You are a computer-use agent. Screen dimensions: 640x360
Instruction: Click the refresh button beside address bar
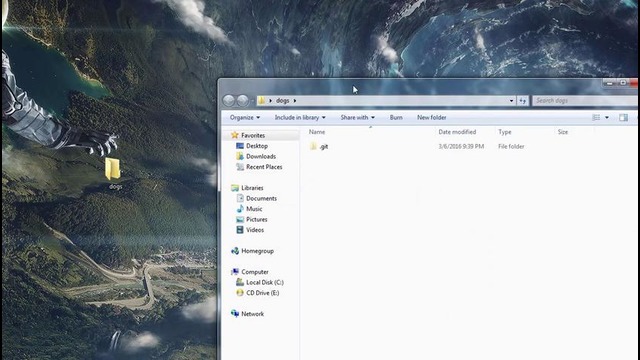pyautogui.click(x=523, y=100)
